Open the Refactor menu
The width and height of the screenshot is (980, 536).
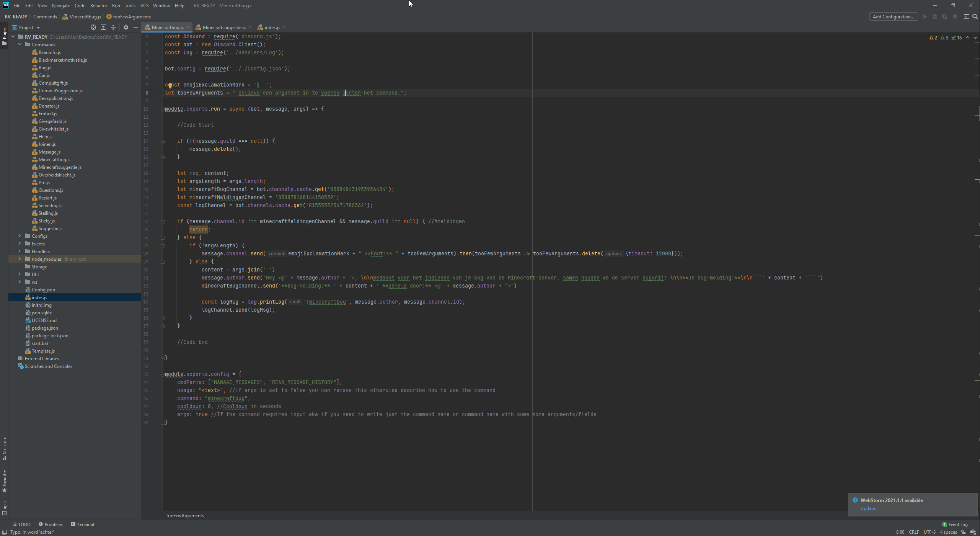(98, 6)
